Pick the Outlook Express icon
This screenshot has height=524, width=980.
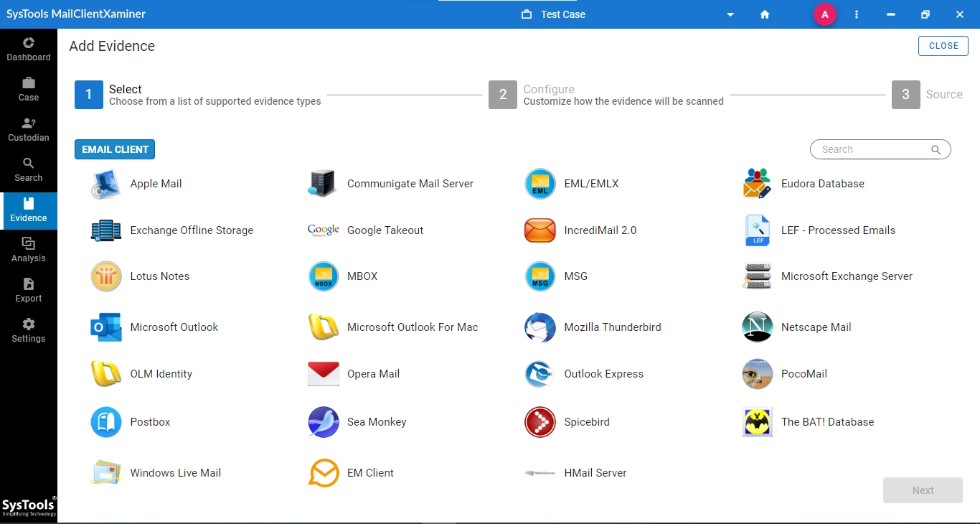(540, 374)
